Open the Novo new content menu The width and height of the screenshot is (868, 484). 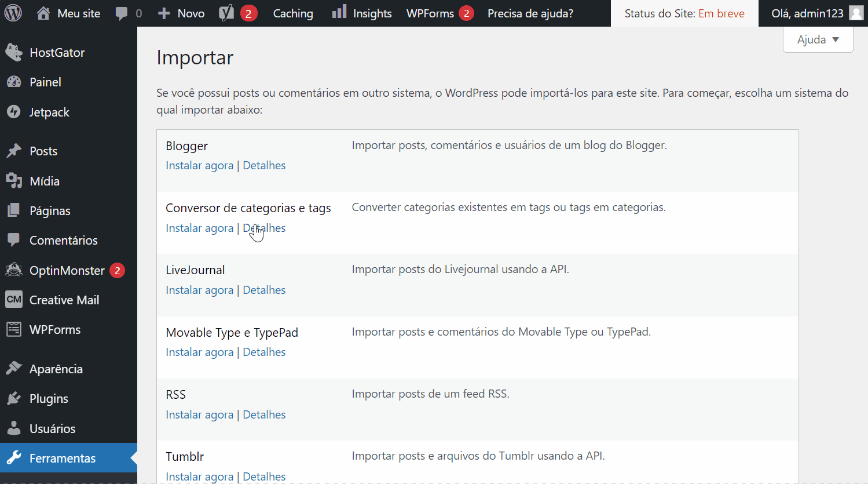(x=191, y=13)
